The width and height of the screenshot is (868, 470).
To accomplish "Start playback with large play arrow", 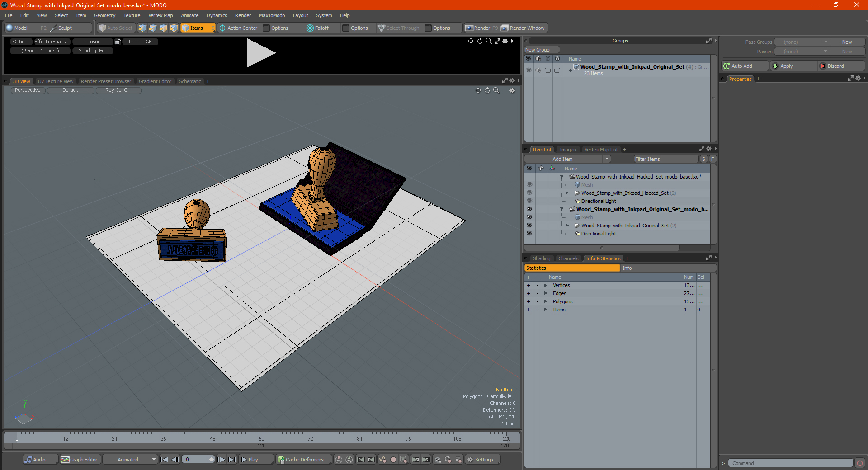I will click(261, 53).
